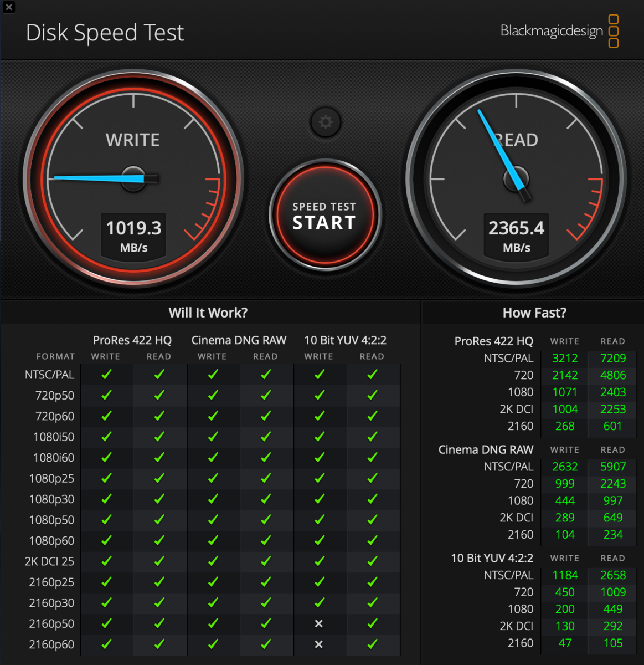
Task: Click the value '601' for ProRes 2160 read
Action: (613, 426)
